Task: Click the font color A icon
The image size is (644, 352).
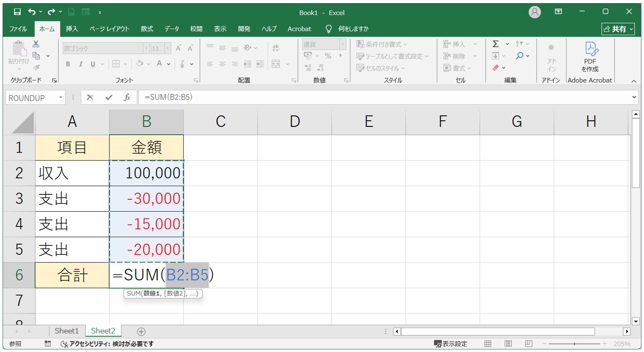Action: [x=159, y=64]
